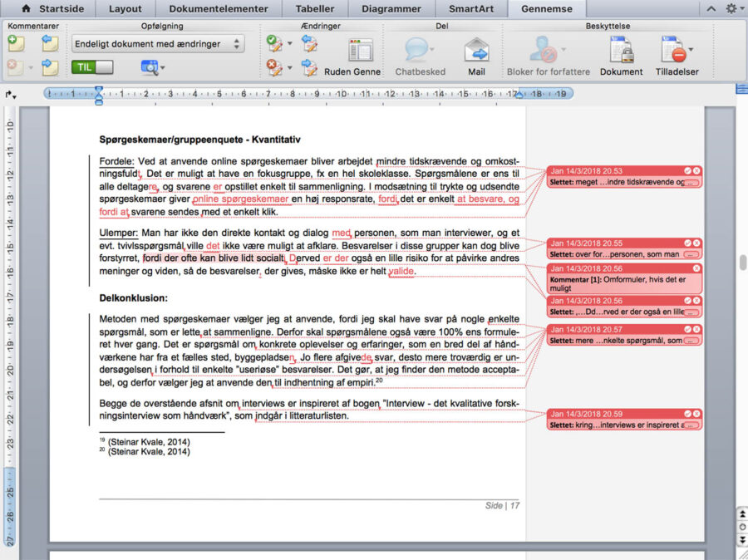Open the Tilladelser dropdown arrow

691,50
